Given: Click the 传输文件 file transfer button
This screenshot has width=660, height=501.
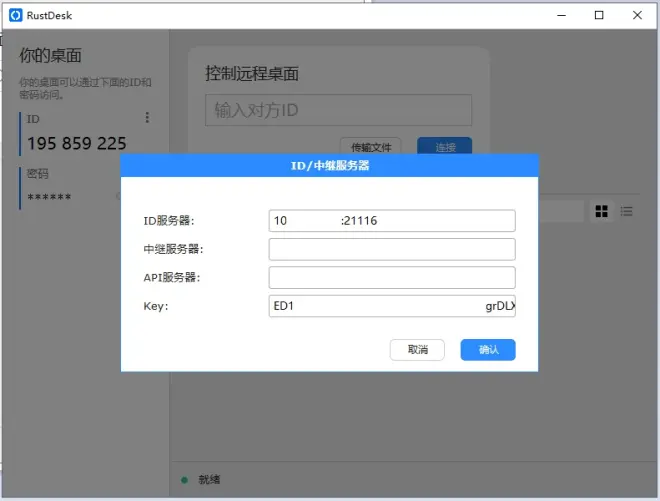Looking at the screenshot, I should 370,147.
